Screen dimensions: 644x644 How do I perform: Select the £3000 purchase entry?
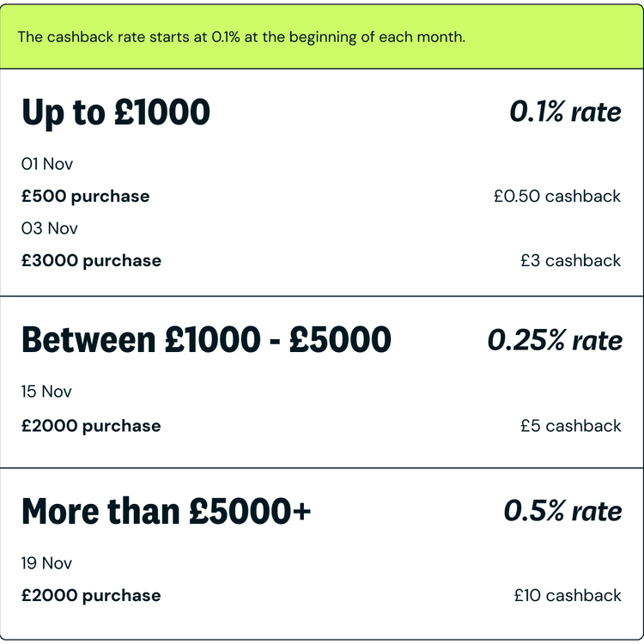click(x=91, y=260)
